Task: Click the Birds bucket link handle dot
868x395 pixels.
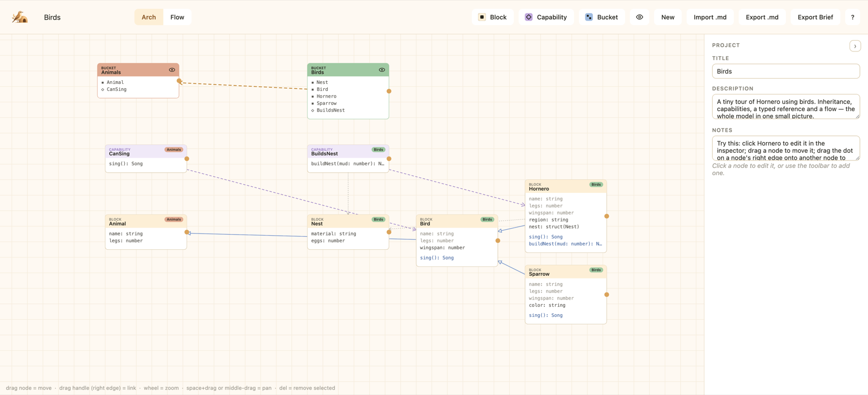Action: click(x=389, y=91)
